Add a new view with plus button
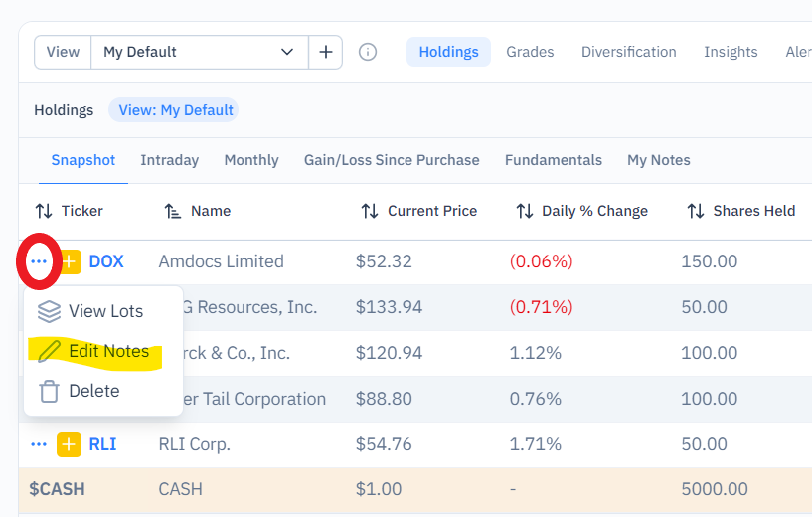The image size is (812, 517). pyautogui.click(x=326, y=52)
